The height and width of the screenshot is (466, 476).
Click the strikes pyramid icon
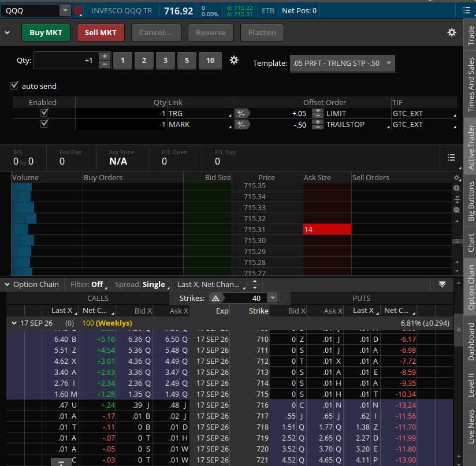216,298
